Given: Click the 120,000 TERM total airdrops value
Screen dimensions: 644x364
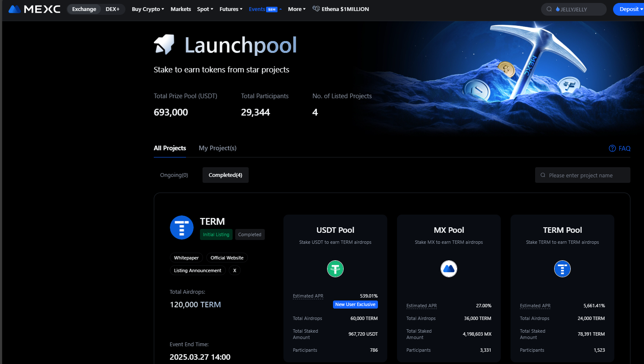Looking at the screenshot, I should (x=195, y=305).
